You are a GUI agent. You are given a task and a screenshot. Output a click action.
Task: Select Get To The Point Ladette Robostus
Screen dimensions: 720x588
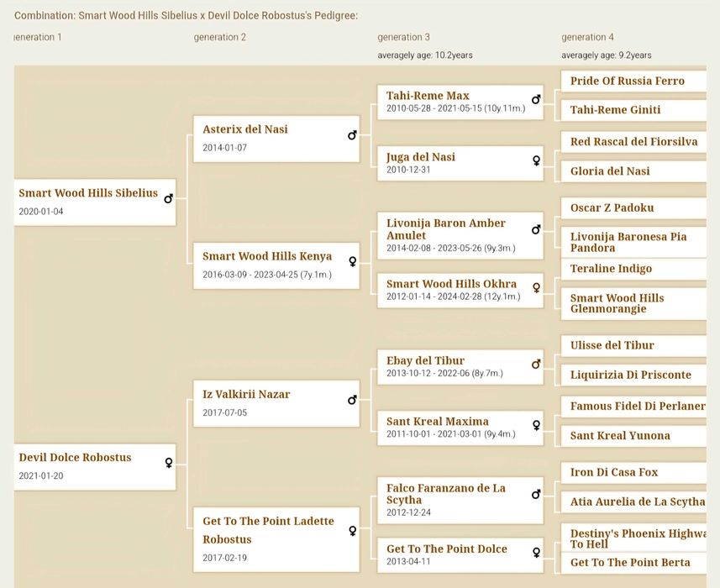[x=268, y=530]
